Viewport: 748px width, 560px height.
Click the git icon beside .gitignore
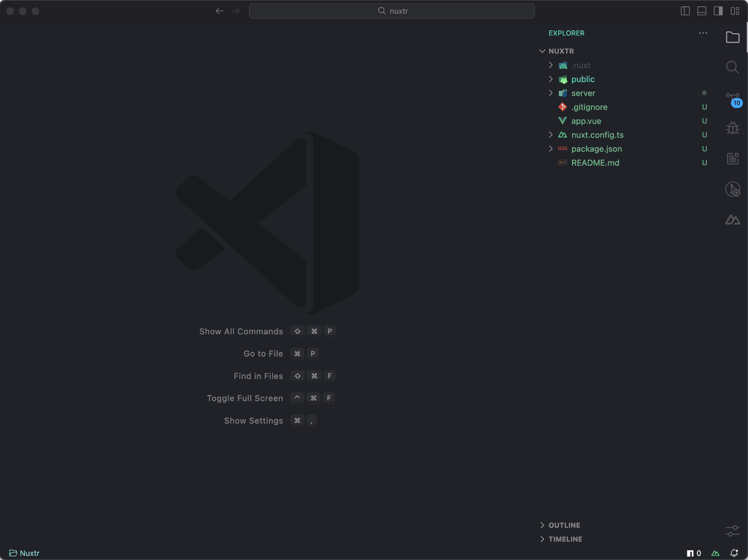[x=562, y=107]
